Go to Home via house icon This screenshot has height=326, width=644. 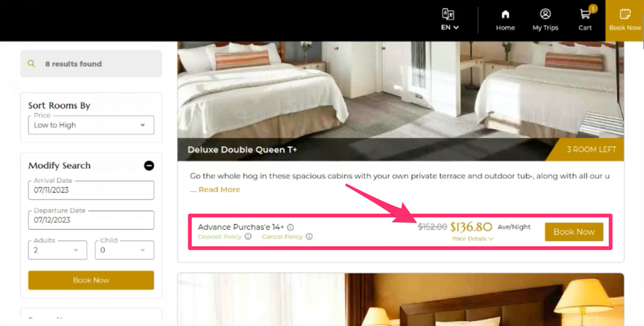coord(505,15)
